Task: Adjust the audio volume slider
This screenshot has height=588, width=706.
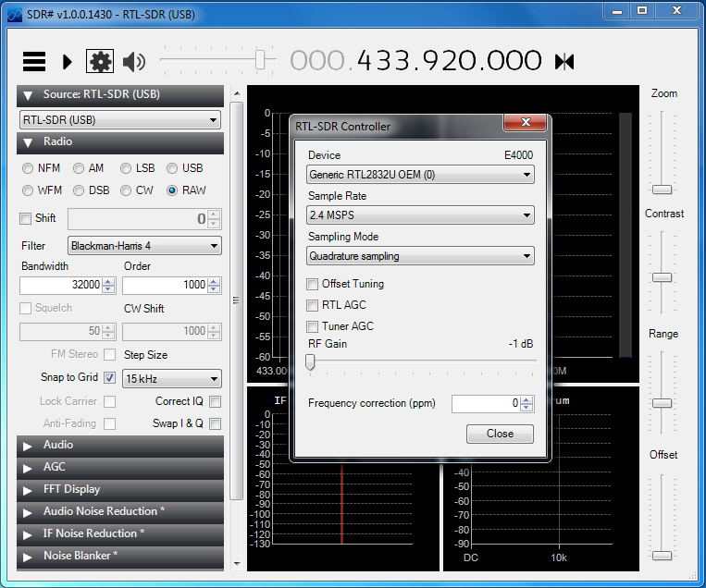Action: (259, 59)
